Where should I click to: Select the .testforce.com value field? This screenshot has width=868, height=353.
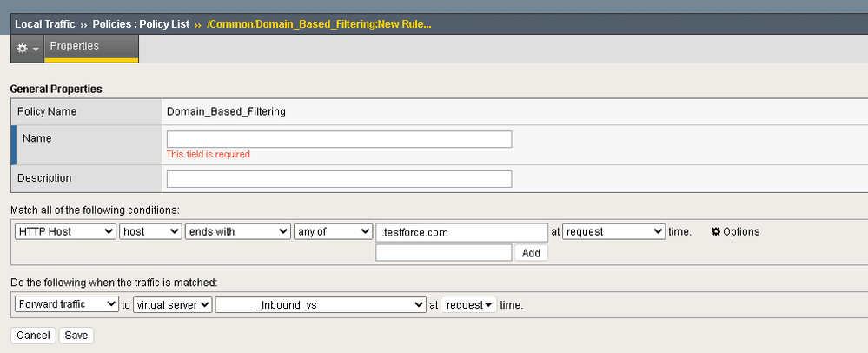[461, 232]
